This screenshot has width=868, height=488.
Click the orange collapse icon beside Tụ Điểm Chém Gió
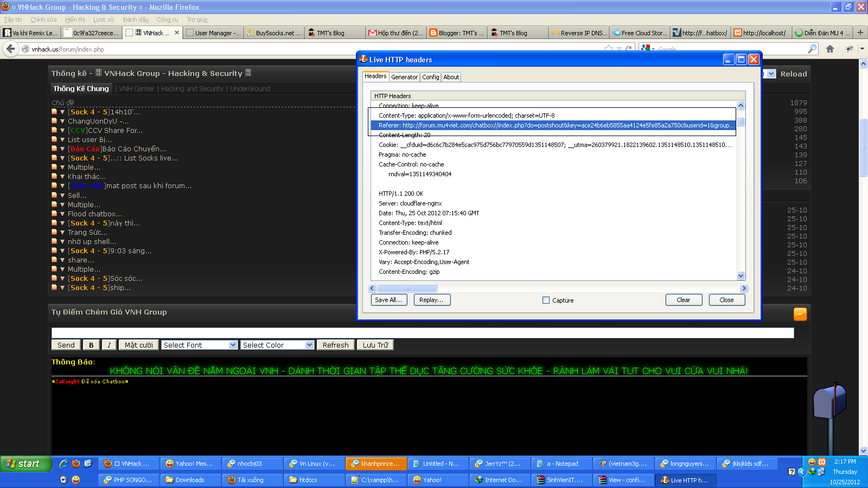(800, 314)
